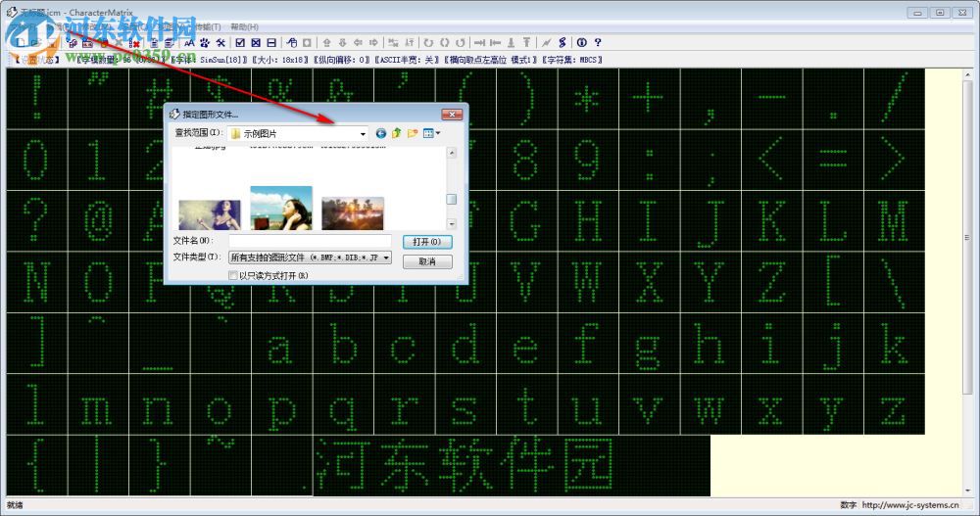Open the jc-systems.cn link in status bar
This screenshot has height=516, width=980.
(x=910, y=505)
